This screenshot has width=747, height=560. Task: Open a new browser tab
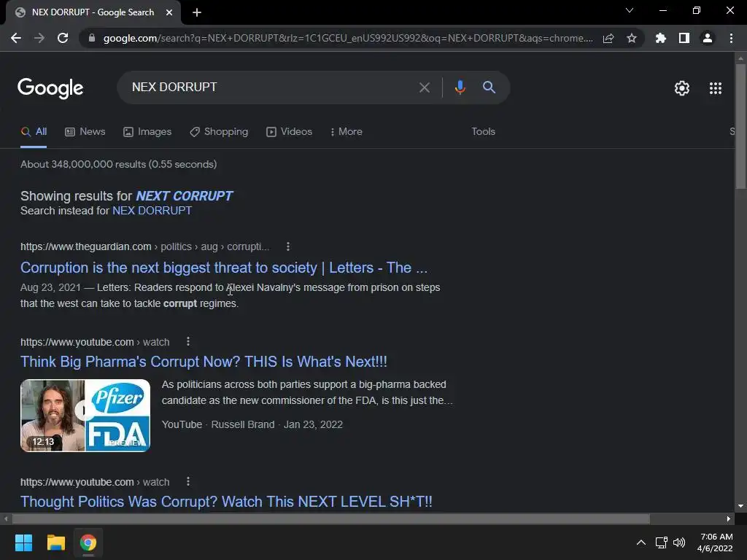197,12
